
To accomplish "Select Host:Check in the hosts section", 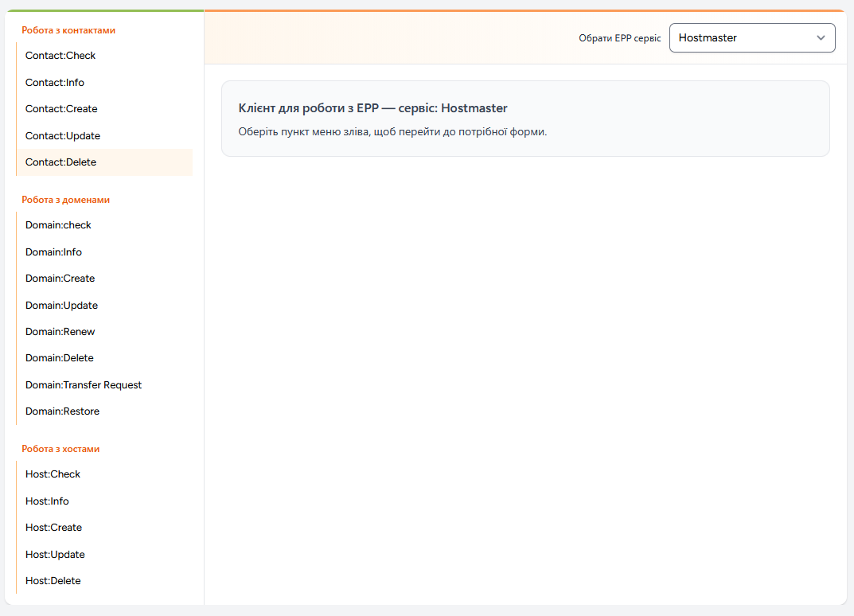I will click(x=53, y=474).
